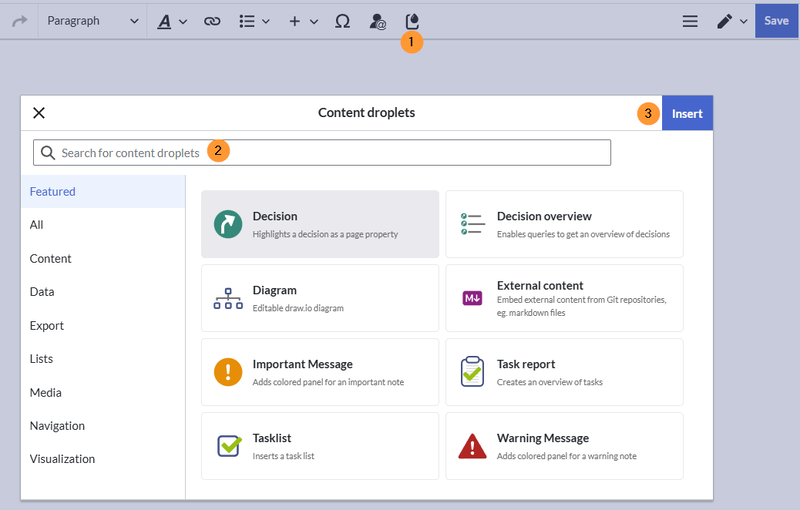Click the insert link icon
This screenshot has height=510, width=800.
click(212, 21)
